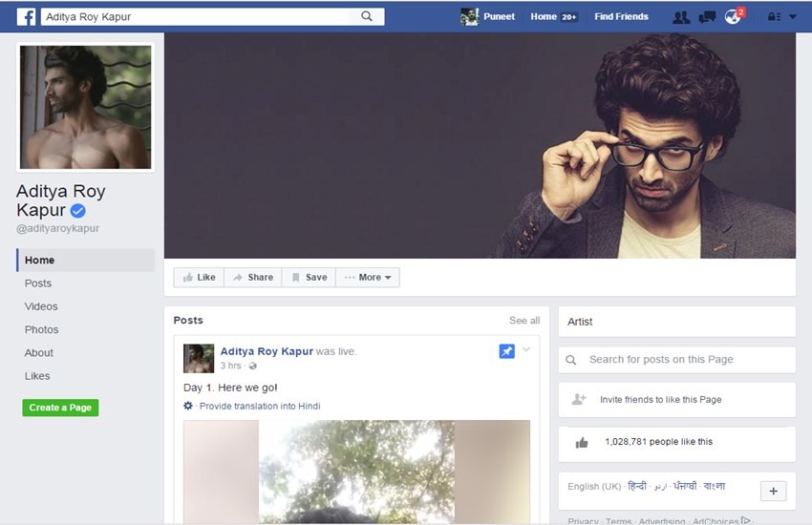Image resolution: width=812 pixels, height=525 pixels.
Task: Open privacy shortcuts lock icon
Action: 774,17
